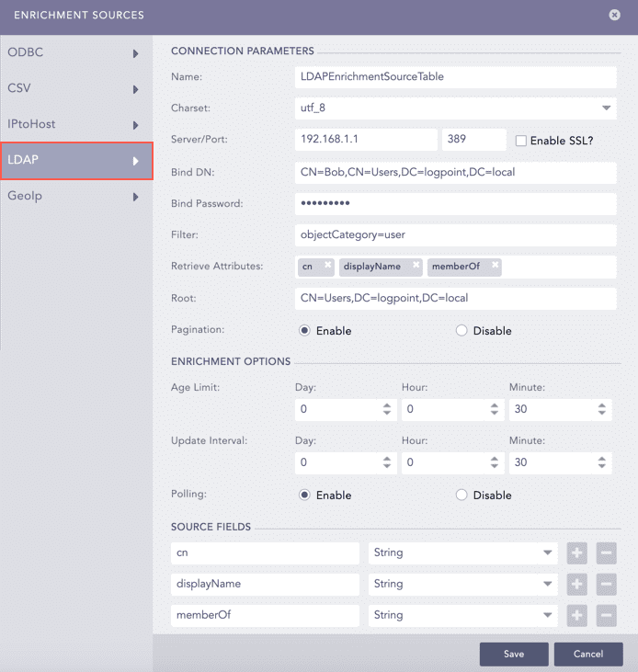Click the Cancel button

(x=588, y=654)
